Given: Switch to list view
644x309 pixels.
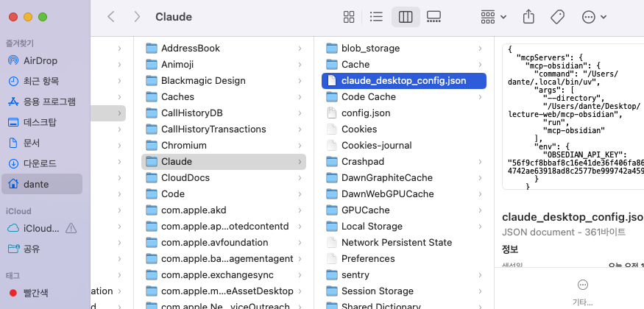Looking at the screenshot, I should click(x=376, y=17).
